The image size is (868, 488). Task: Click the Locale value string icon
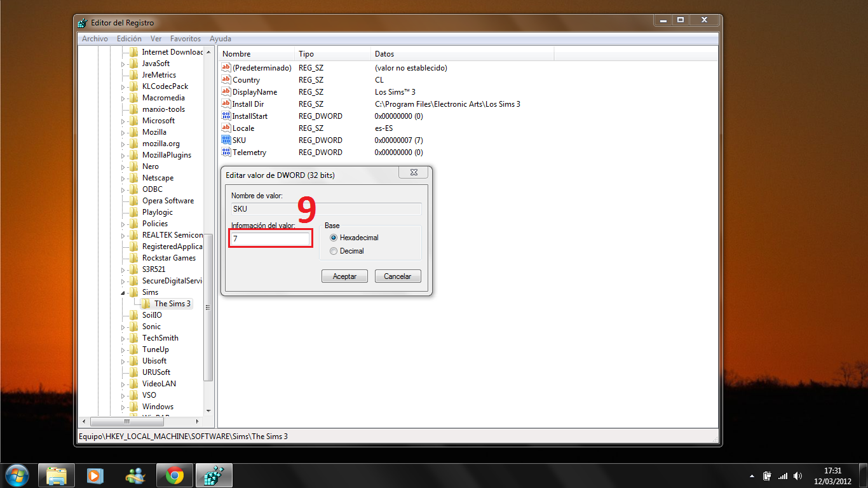coord(226,128)
